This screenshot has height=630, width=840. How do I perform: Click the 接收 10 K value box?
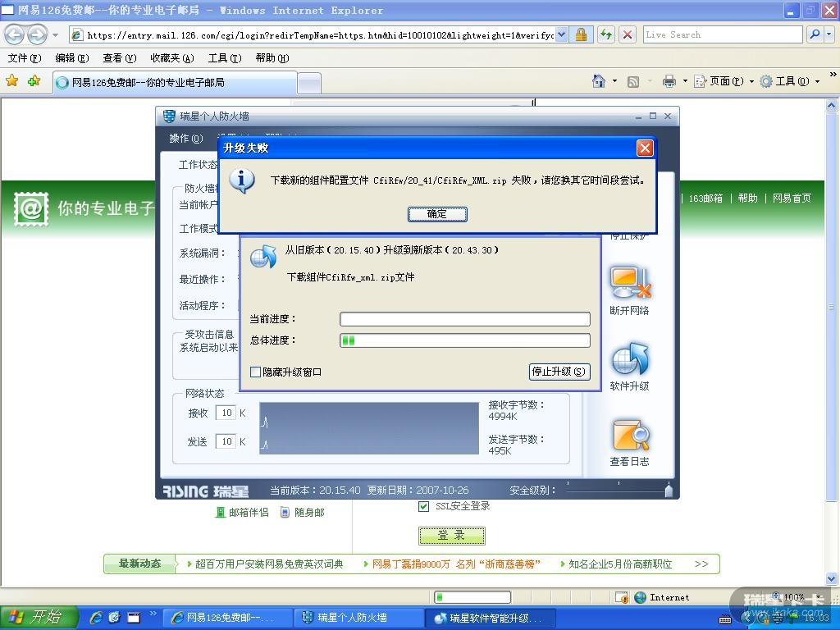[226, 413]
